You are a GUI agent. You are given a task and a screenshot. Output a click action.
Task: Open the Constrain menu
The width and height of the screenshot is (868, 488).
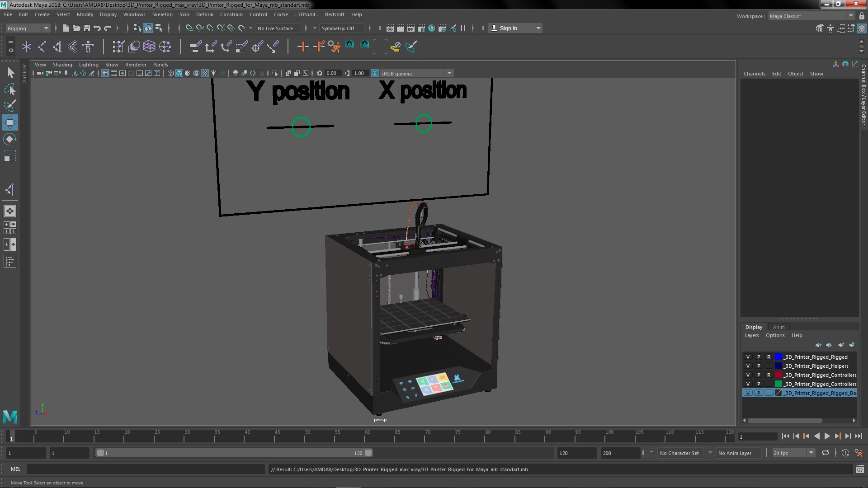(231, 14)
